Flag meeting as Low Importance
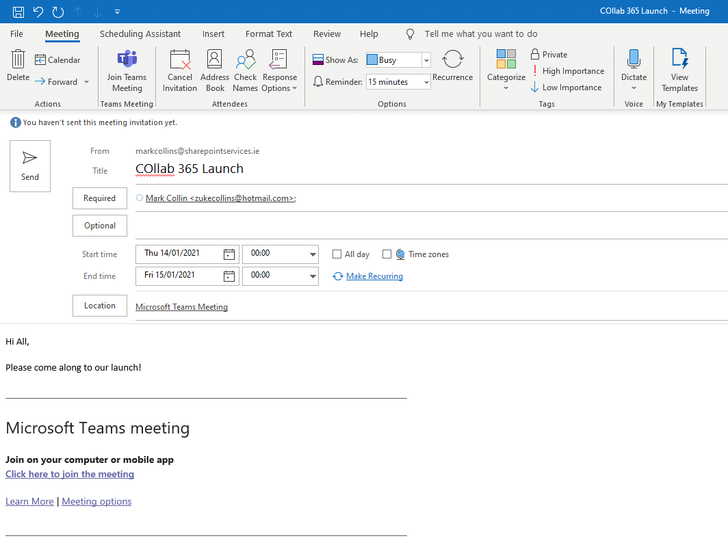 567,88
